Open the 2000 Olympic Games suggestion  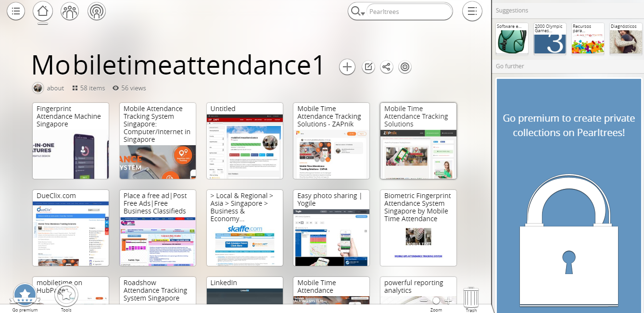point(549,38)
